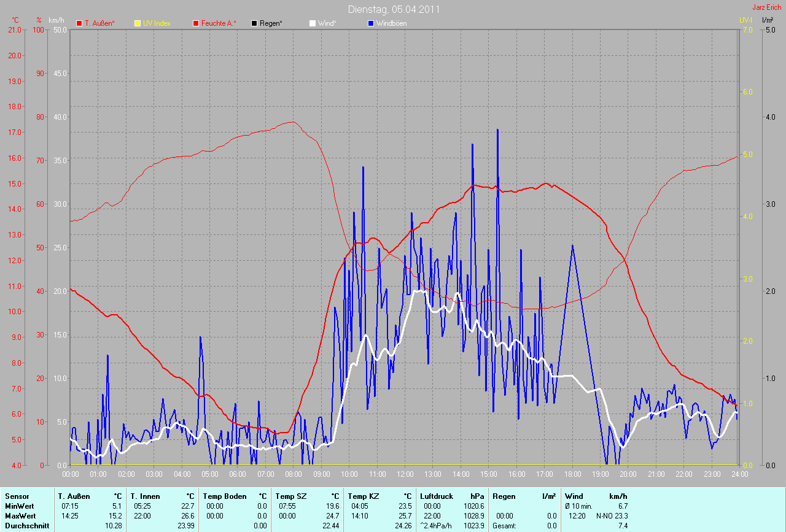Click the wind 10-minute average '6.7'
Viewport: 786px width, 532px height.
click(x=623, y=506)
